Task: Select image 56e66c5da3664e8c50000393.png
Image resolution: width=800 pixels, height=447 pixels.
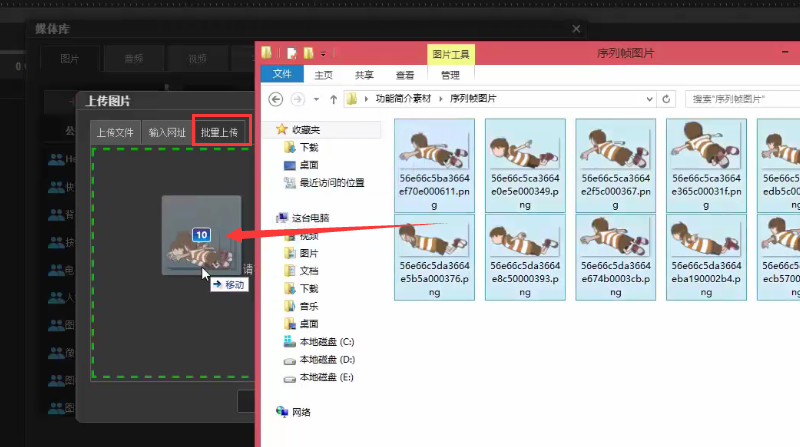Action: tap(525, 257)
